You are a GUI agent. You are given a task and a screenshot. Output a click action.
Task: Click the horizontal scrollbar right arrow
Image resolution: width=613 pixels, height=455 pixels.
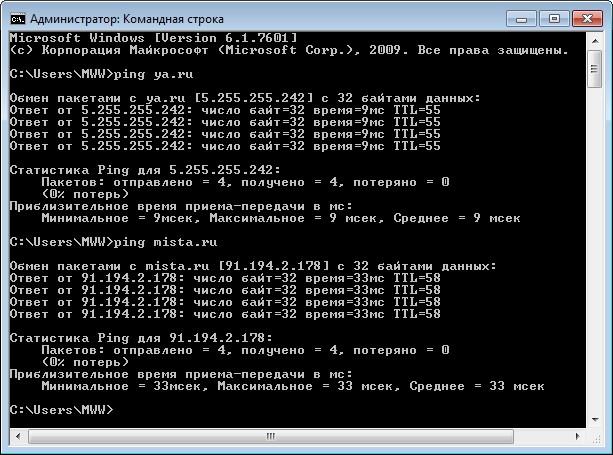(x=578, y=436)
